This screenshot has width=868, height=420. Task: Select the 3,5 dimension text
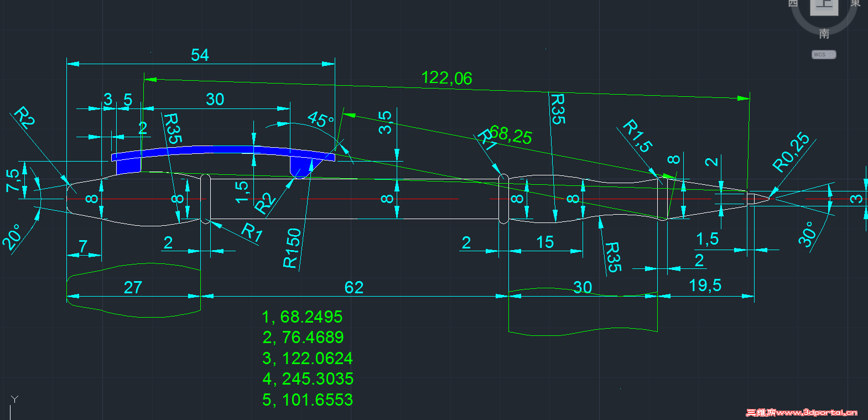tap(385, 122)
